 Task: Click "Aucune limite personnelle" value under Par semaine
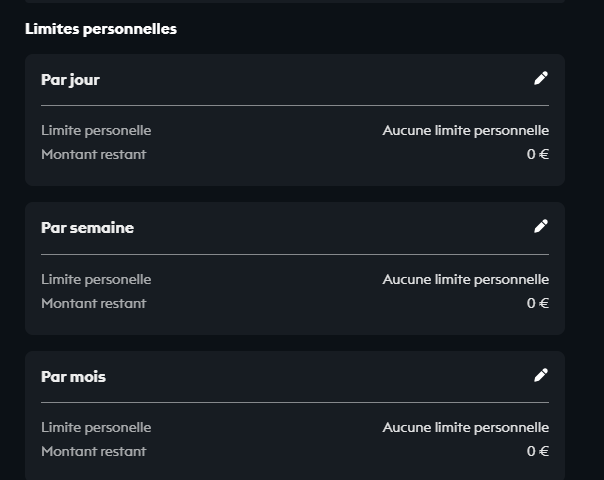(x=465, y=279)
